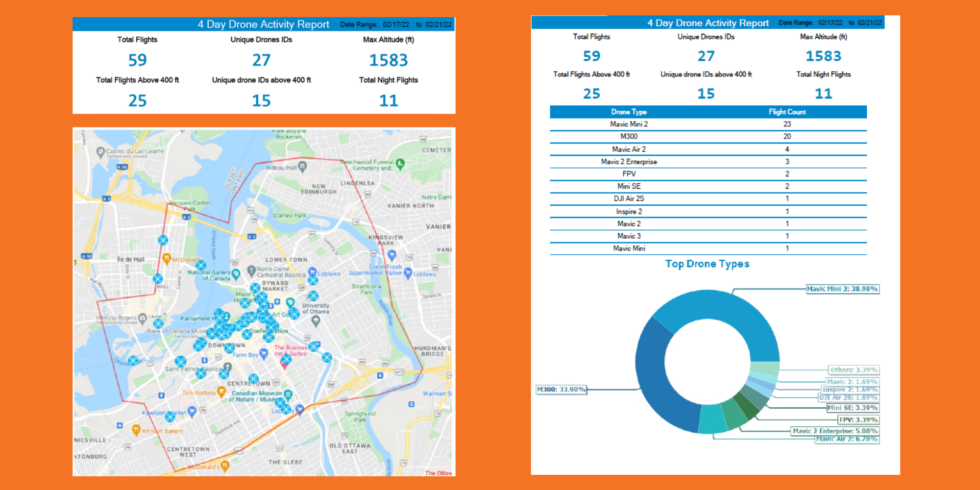The width and height of the screenshot is (980, 490).
Task: Click flight count 20 in the M300 row
Action: coord(787,137)
